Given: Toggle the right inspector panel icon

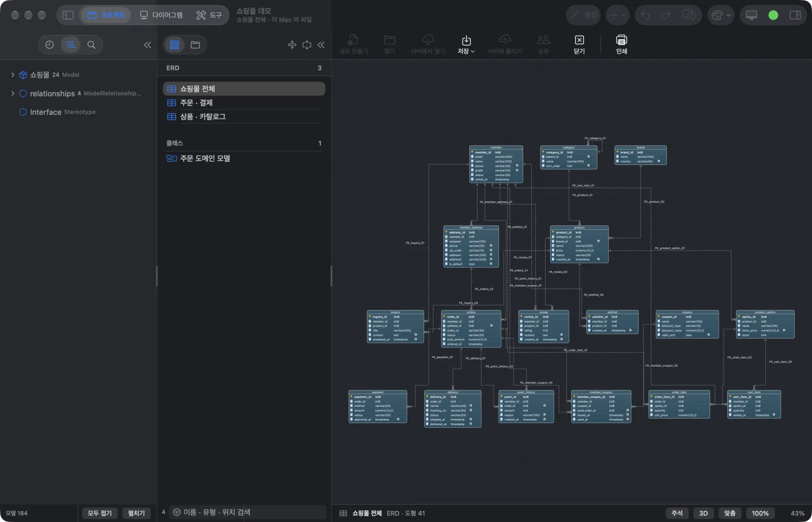Looking at the screenshot, I should tap(795, 15).
